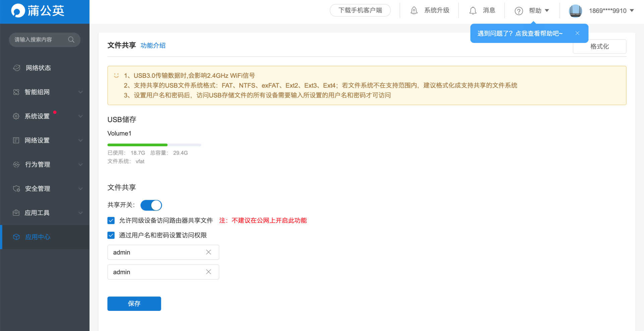The height and width of the screenshot is (331, 644).
Task: Select 应用中心 in the sidebar
Action: 38,237
